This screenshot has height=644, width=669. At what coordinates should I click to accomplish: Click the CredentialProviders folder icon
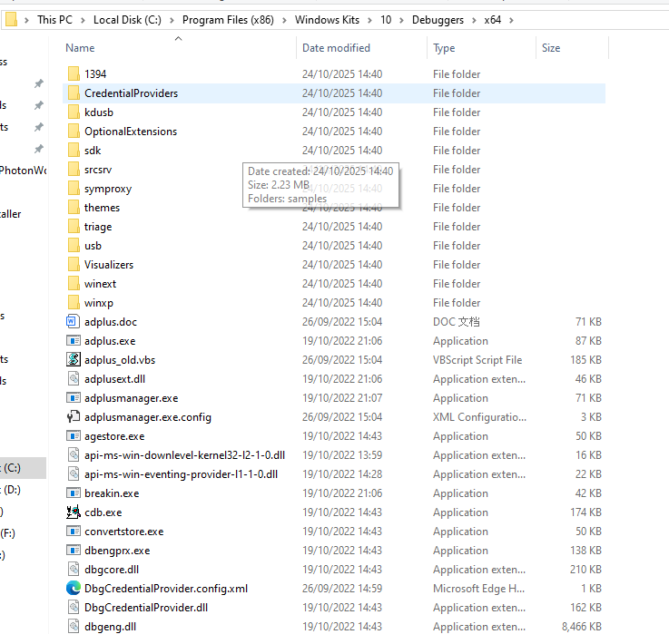tap(74, 93)
